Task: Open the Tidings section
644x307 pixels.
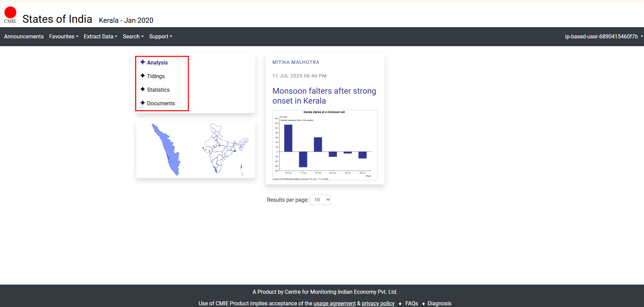Action: 156,76
